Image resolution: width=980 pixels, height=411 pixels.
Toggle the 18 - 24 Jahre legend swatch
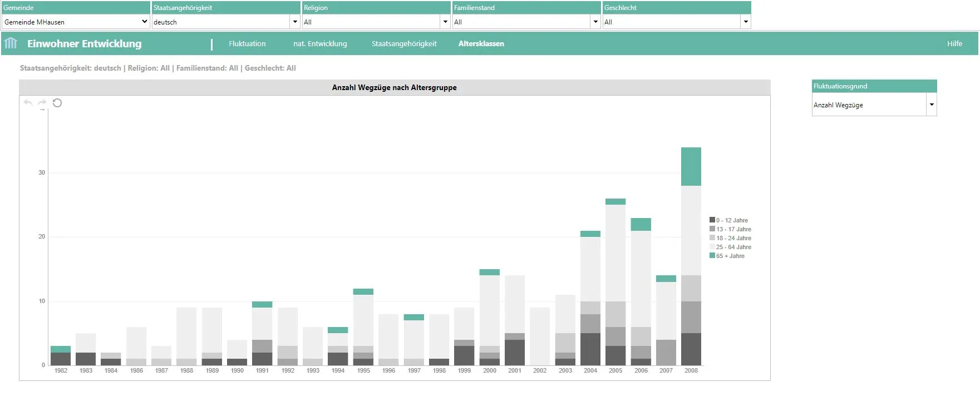(x=712, y=238)
